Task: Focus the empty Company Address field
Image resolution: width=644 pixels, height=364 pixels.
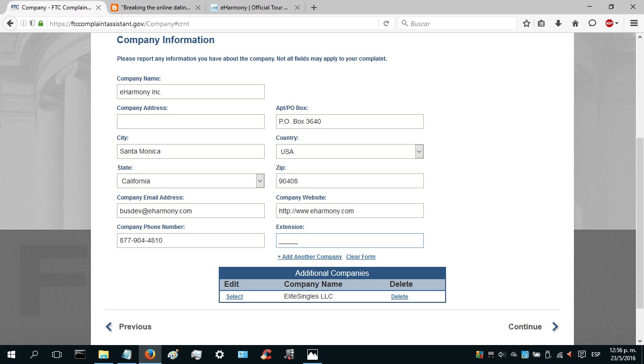Action: [x=191, y=121]
